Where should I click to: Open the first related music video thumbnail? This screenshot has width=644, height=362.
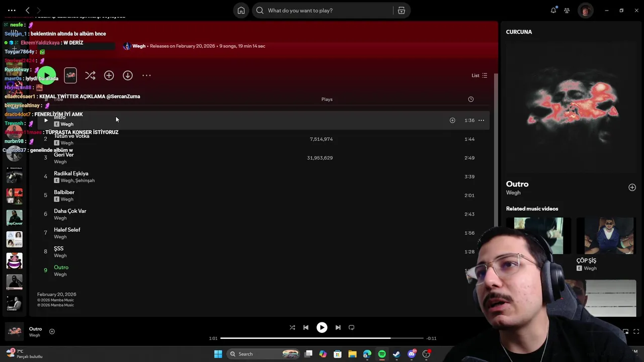(x=538, y=236)
